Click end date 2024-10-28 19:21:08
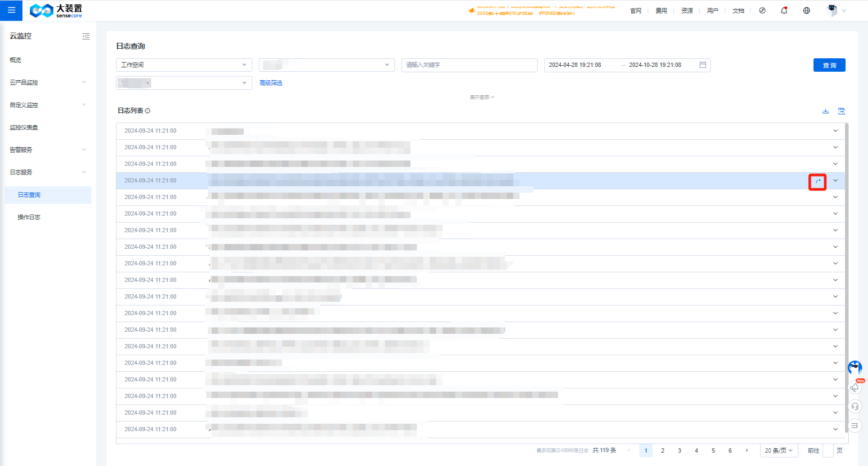This screenshot has height=466, width=868. point(655,65)
